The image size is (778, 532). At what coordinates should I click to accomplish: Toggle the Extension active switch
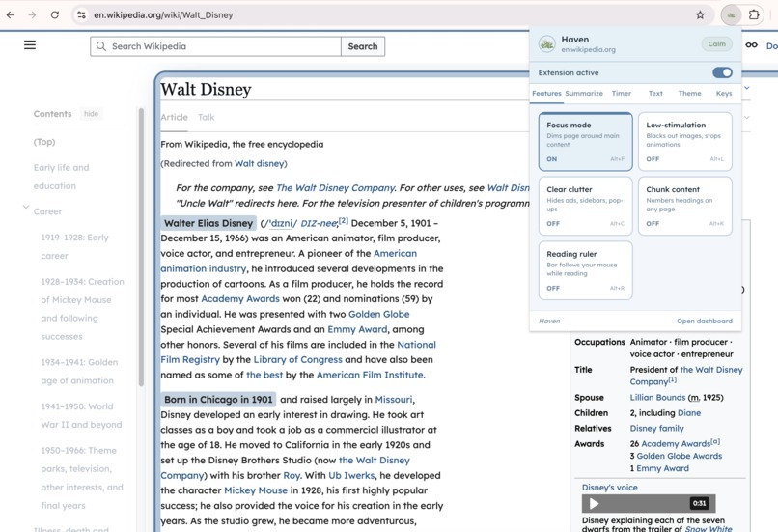point(722,72)
